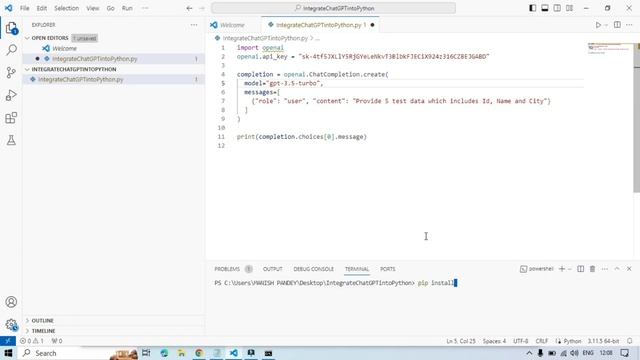Click the editor vertical scrollbar

point(636,118)
